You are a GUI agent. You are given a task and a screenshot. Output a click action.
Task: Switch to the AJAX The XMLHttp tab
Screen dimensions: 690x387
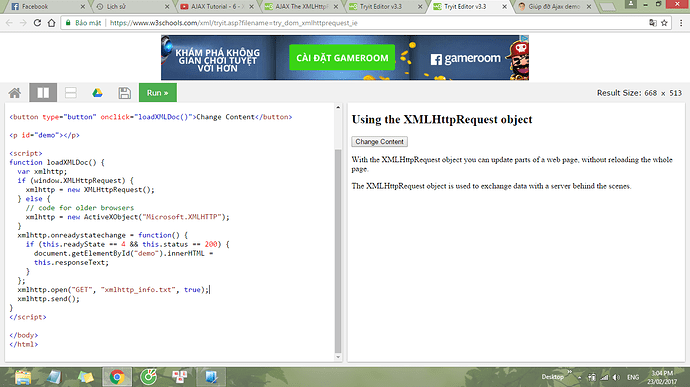299,7
